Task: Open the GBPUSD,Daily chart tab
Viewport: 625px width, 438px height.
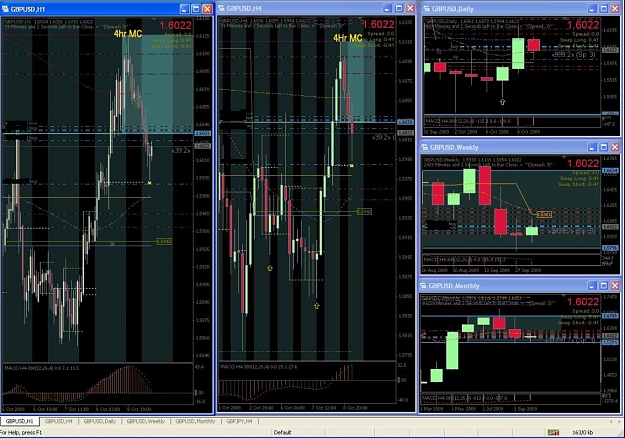Action: [x=100, y=421]
